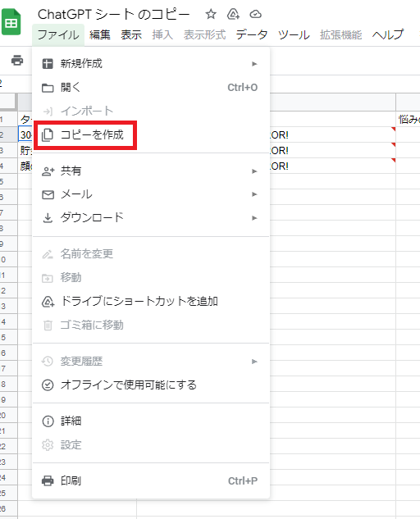Open the データ menu
The height and width of the screenshot is (519, 420).
point(252,34)
